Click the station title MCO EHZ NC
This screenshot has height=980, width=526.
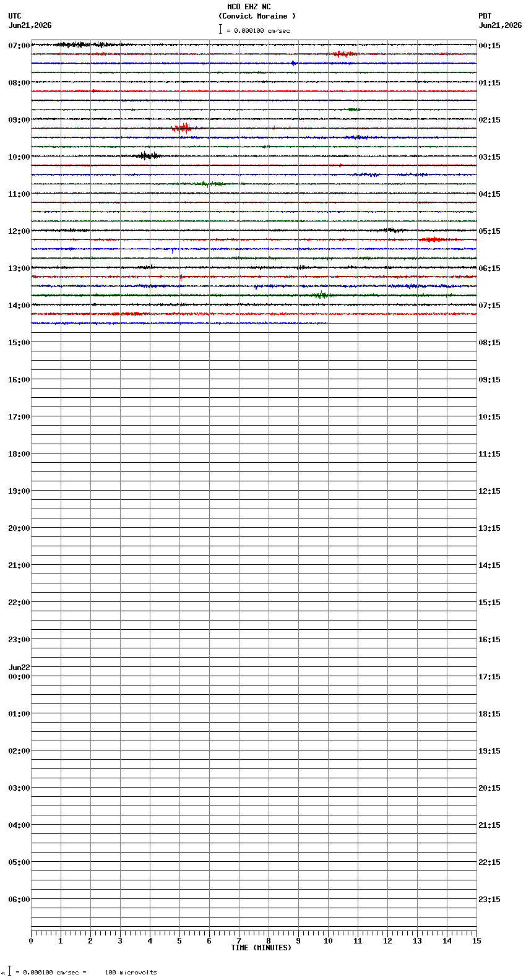pyautogui.click(x=249, y=7)
